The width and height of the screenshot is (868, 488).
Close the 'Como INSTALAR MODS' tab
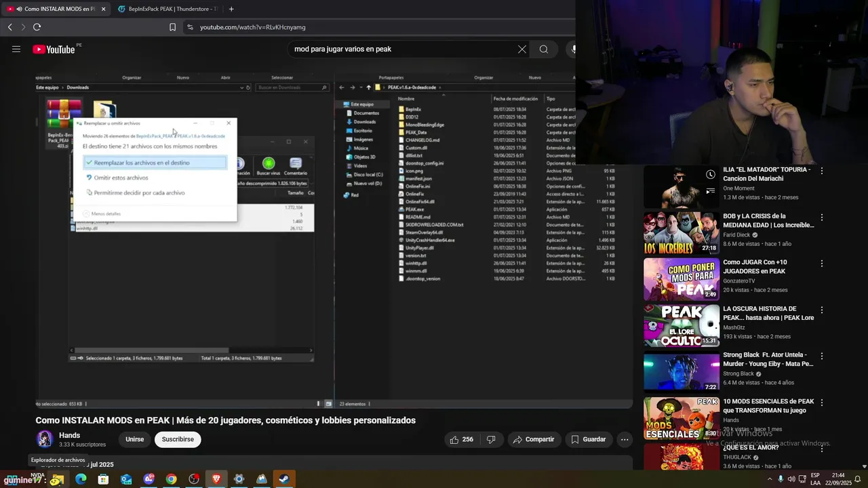(104, 9)
